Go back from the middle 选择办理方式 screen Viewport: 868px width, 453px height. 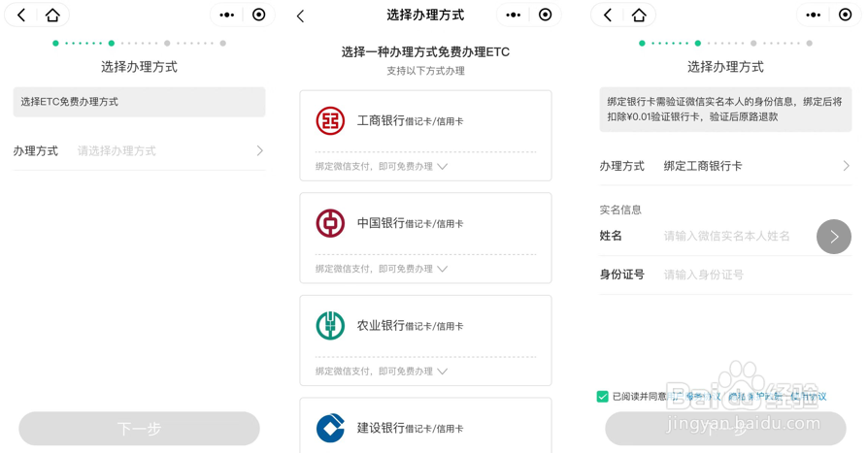301,16
